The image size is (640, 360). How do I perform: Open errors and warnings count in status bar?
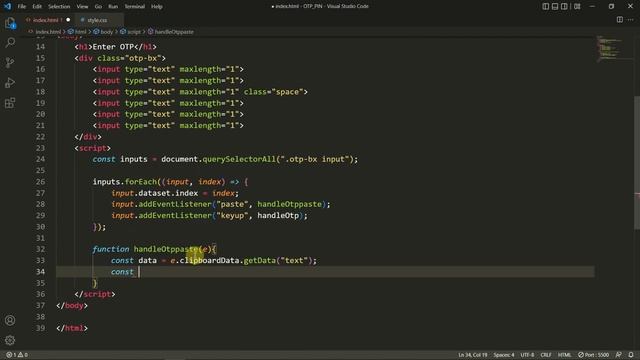click(x=17, y=355)
